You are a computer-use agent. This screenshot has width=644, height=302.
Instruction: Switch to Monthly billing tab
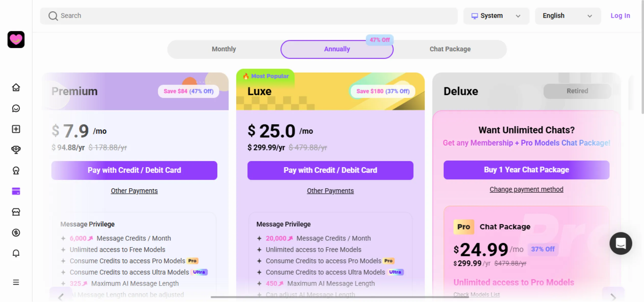(x=224, y=49)
